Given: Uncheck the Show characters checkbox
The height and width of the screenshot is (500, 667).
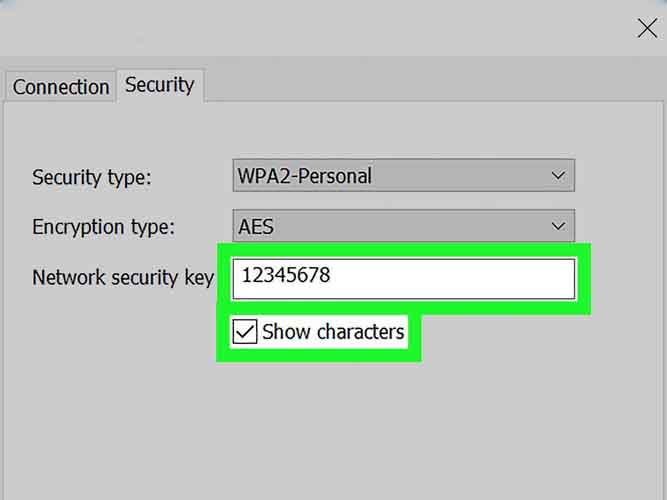Looking at the screenshot, I should coord(244,332).
